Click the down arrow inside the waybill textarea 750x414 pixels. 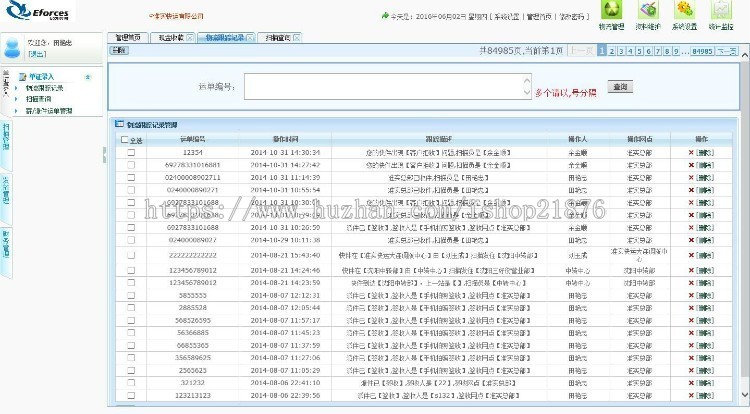(527, 93)
